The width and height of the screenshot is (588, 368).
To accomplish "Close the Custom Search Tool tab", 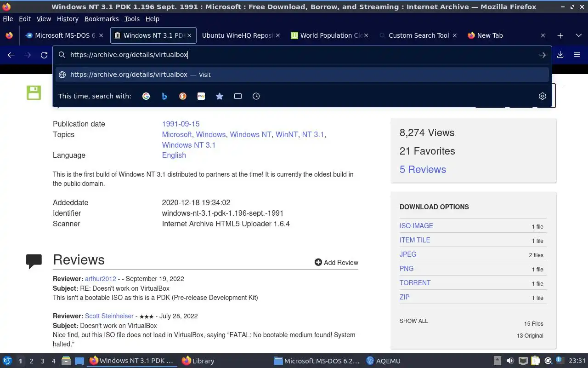I will [x=455, y=35].
